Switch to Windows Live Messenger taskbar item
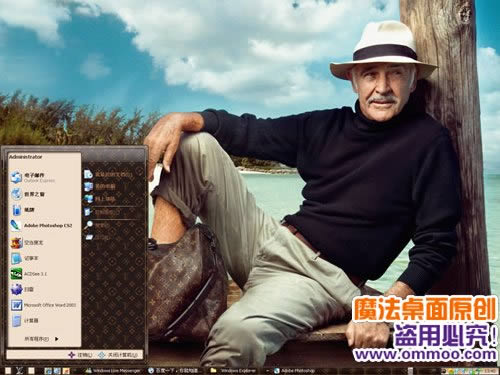 pos(113,371)
